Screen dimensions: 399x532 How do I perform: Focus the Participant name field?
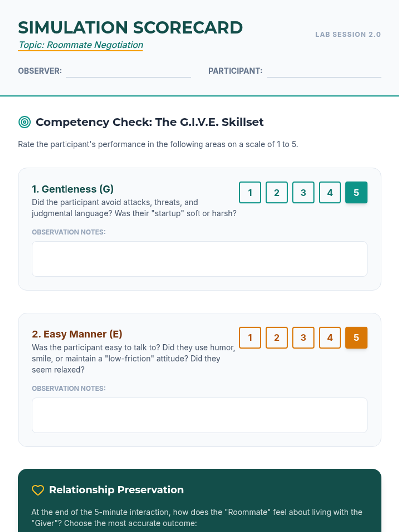coord(324,71)
